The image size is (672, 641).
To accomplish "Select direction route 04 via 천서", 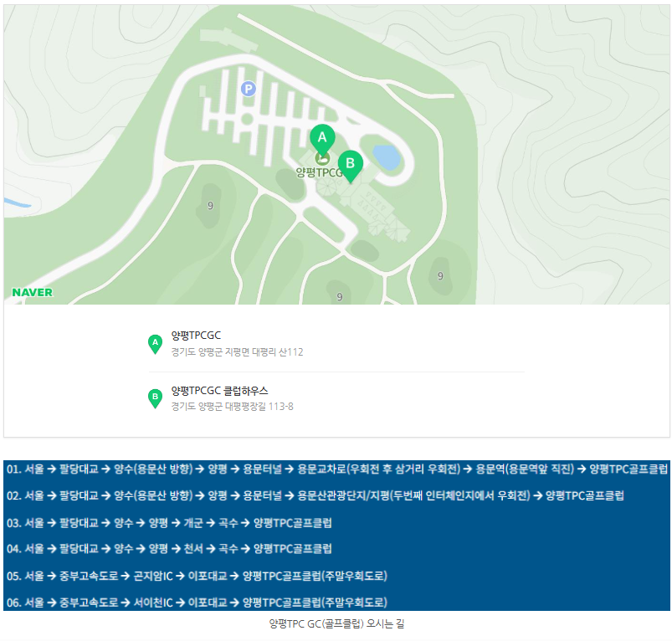I will tap(169, 549).
